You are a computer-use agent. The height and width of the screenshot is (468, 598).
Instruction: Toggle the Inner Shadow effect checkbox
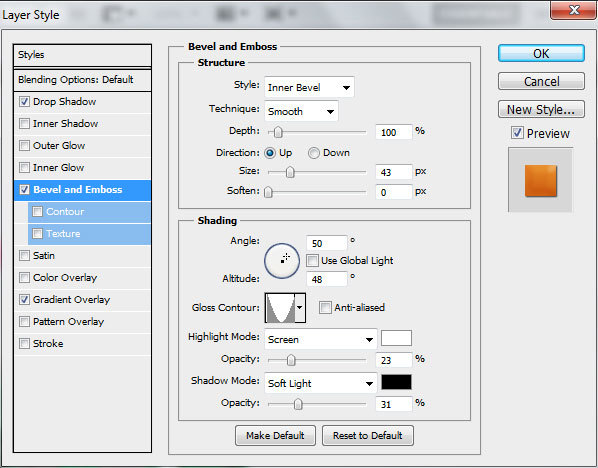[x=24, y=124]
